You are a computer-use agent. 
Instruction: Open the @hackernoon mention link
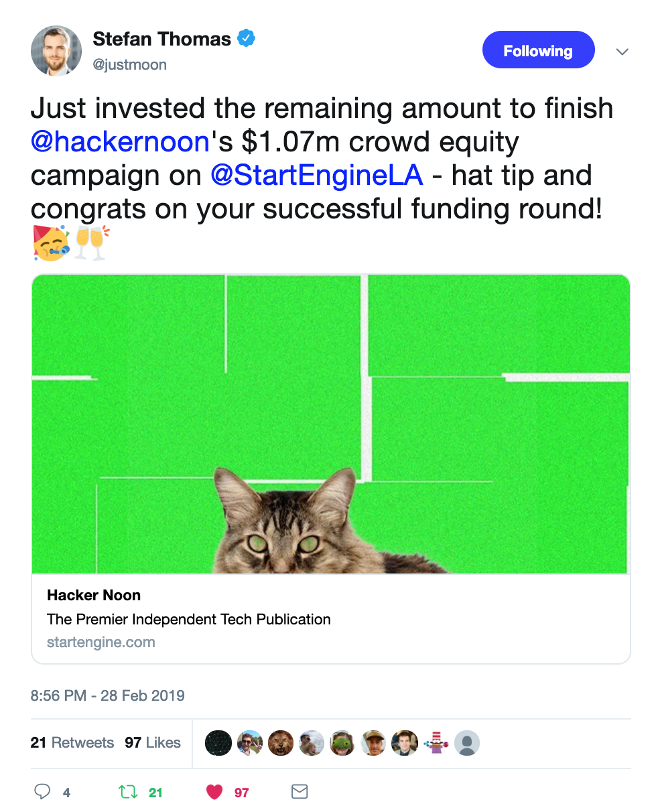point(121,142)
